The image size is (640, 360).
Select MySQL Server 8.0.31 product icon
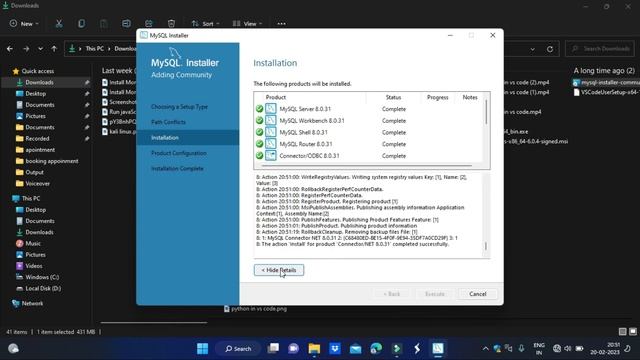(x=271, y=109)
